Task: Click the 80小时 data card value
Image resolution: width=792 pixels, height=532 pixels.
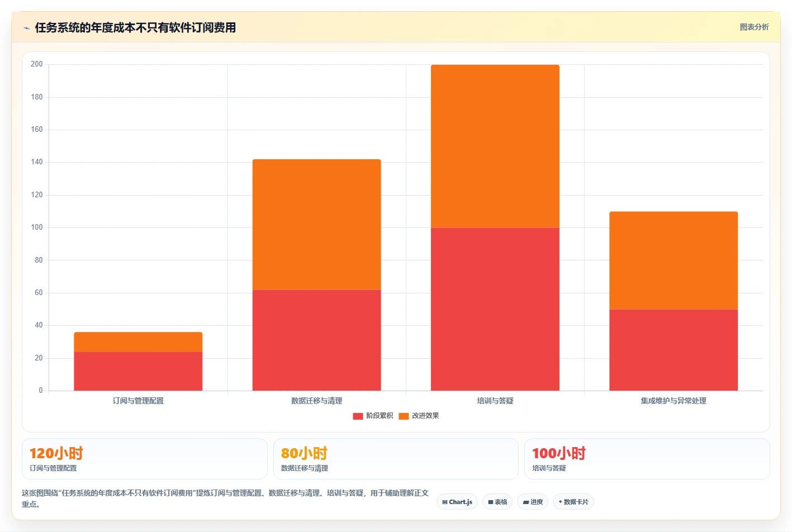Action: [x=304, y=453]
